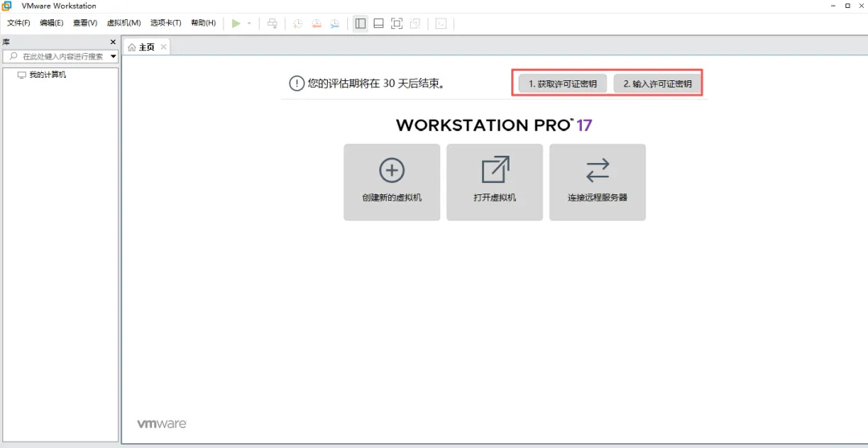This screenshot has height=448, width=868.
Task: Open the 编辑(E) menu
Action: click(51, 22)
